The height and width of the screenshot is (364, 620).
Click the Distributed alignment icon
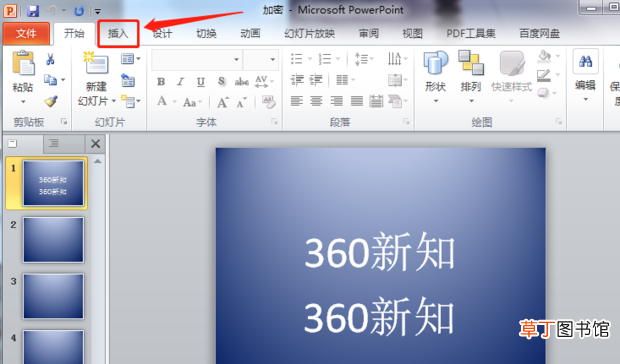(x=376, y=101)
